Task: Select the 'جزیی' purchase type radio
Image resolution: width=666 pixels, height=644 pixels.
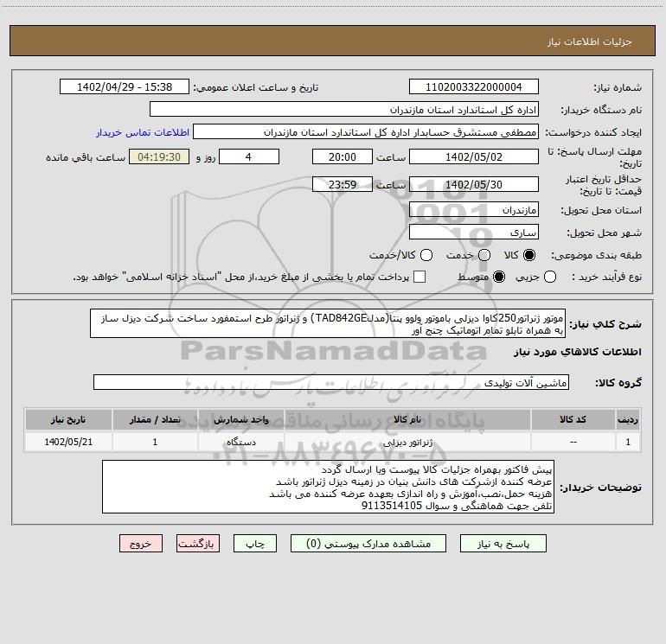Action: point(550,277)
